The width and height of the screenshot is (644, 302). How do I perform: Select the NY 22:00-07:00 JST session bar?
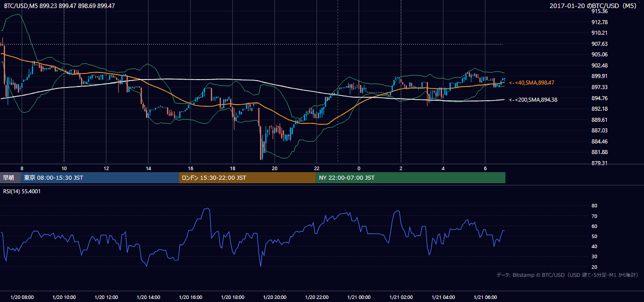click(x=411, y=178)
